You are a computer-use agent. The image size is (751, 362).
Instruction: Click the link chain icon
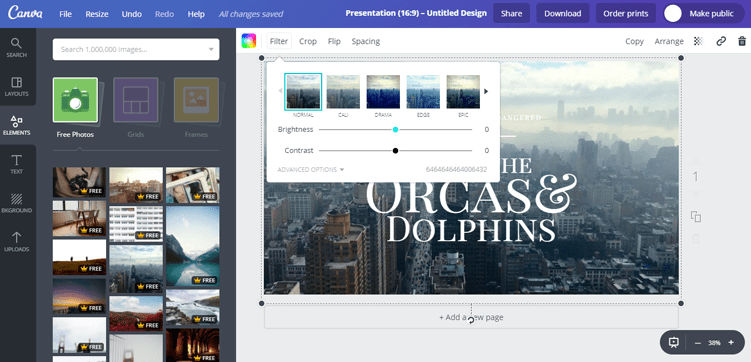pyautogui.click(x=721, y=41)
